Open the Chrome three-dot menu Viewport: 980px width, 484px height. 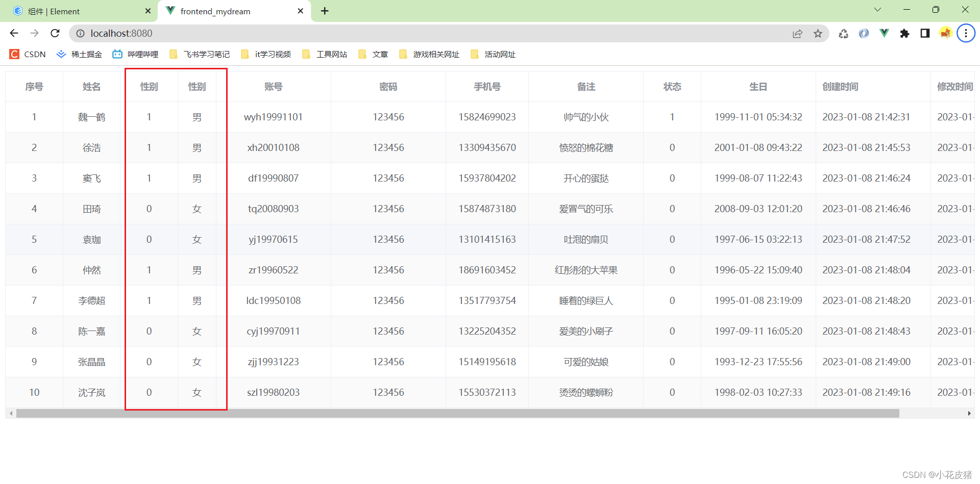[x=966, y=33]
